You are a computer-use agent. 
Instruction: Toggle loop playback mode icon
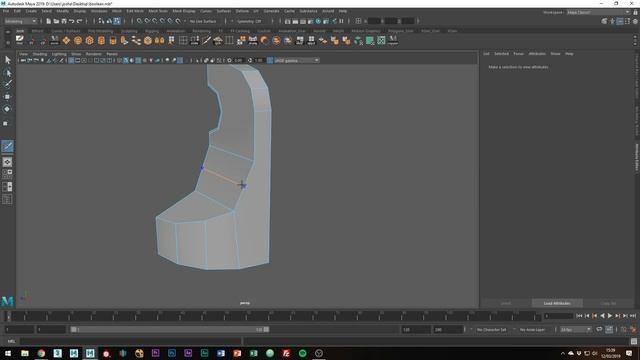click(599, 329)
